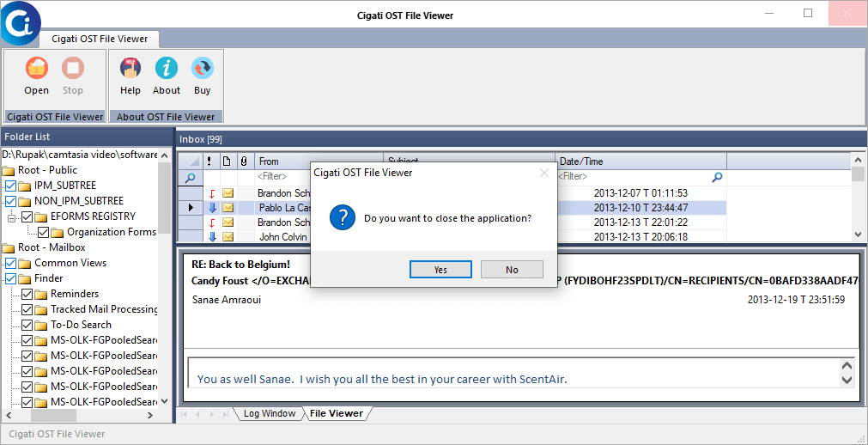
Task: Click the folder list horizontal scrollbar thumb
Action: (x=54, y=415)
